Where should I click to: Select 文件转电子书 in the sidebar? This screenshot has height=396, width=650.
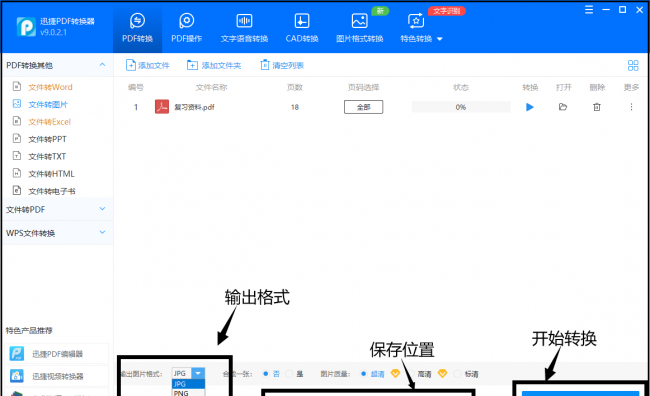point(51,192)
